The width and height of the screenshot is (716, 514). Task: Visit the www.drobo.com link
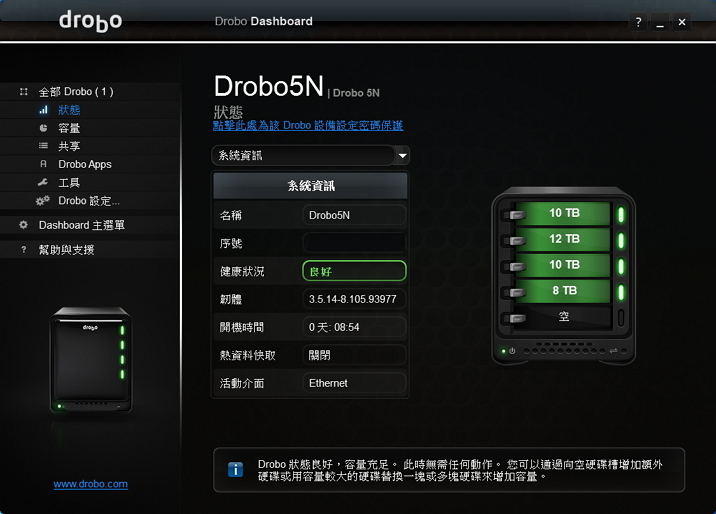90,484
